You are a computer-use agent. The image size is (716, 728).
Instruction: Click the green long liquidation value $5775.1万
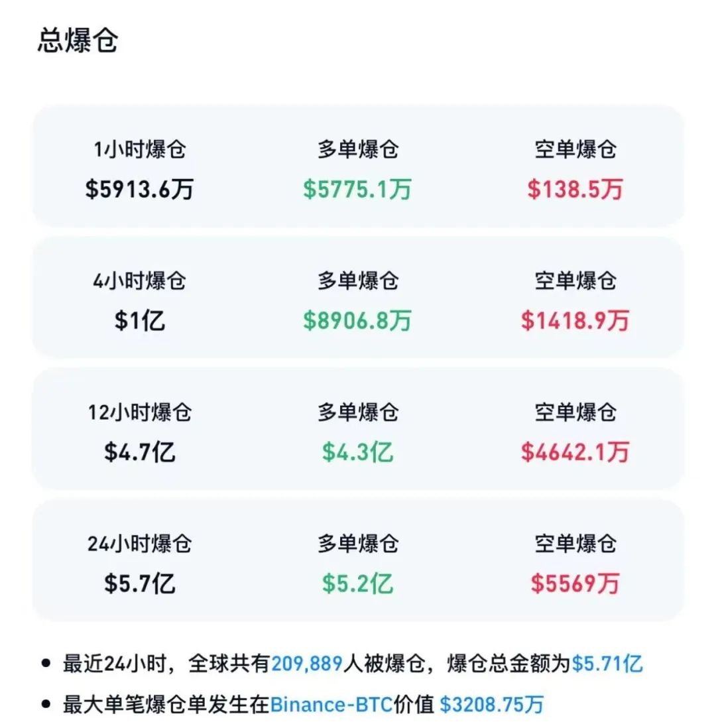point(357,190)
